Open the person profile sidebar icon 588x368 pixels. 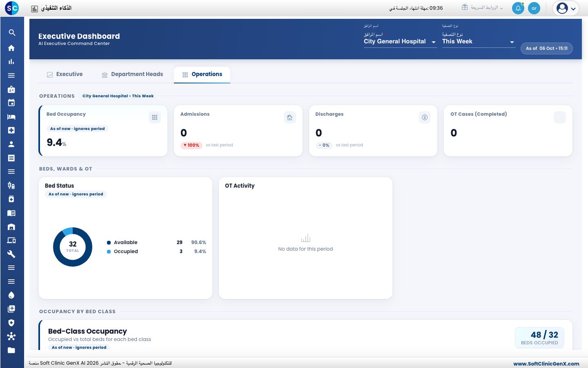[11, 144]
